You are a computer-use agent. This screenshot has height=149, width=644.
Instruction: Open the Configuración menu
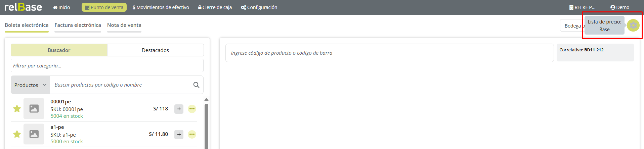[259, 7]
